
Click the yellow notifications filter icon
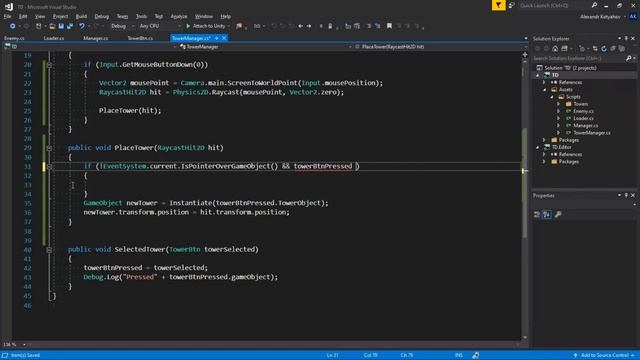click(x=498, y=5)
